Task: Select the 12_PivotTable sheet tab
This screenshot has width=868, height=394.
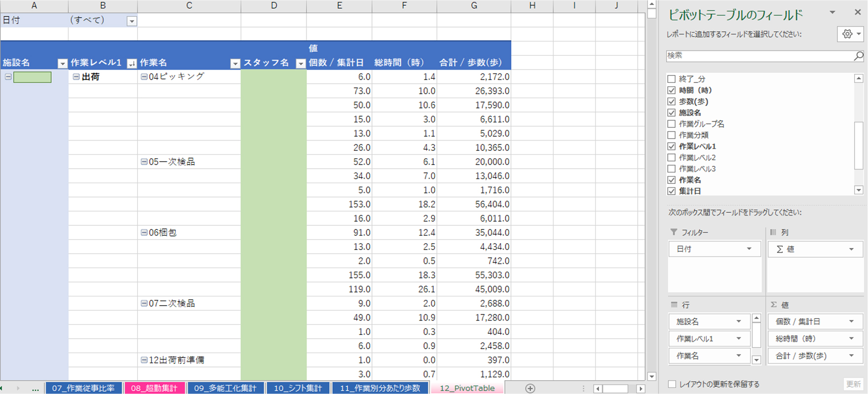Action: click(467, 388)
